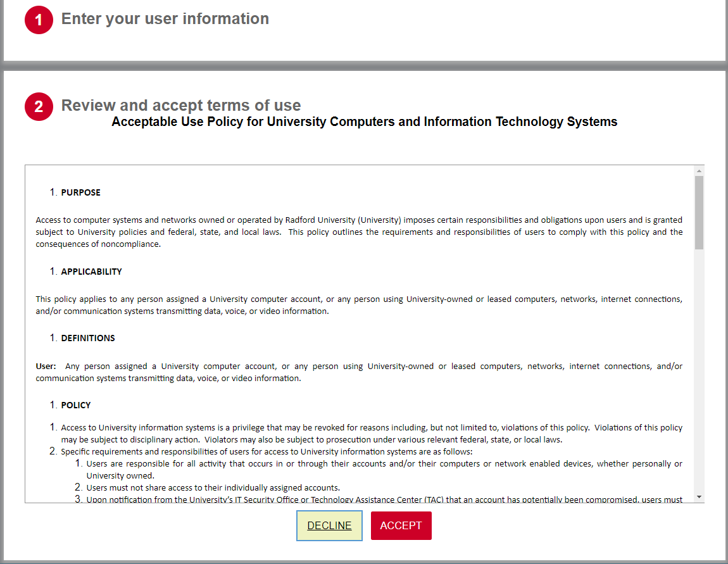728x564 pixels.
Task: Click 'Specific requirements and responsibilities' list item
Action: point(267,452)
